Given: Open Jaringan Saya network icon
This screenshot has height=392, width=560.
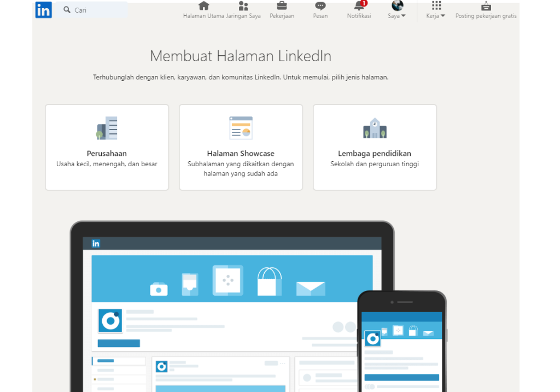Looking at the screenshot, I should [243, 5].
